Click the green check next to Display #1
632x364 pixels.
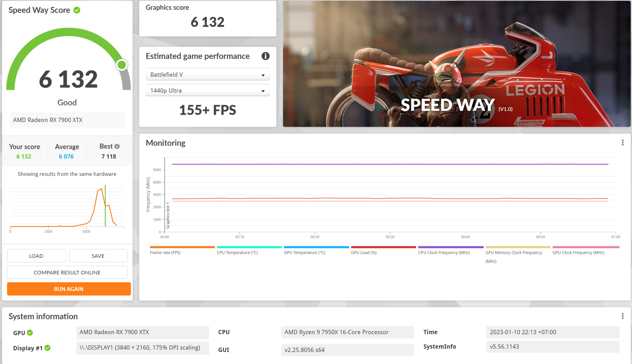coord(47,348)
